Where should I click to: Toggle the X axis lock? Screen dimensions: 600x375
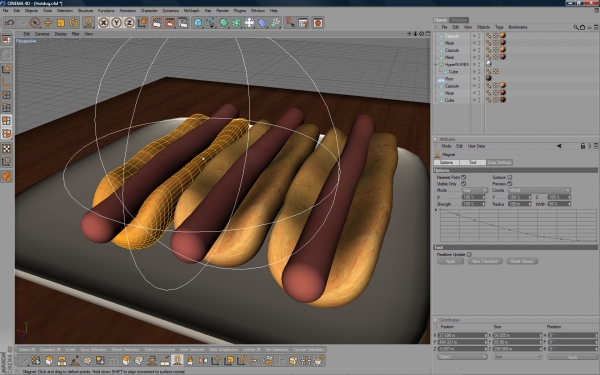tap(103, 23)
